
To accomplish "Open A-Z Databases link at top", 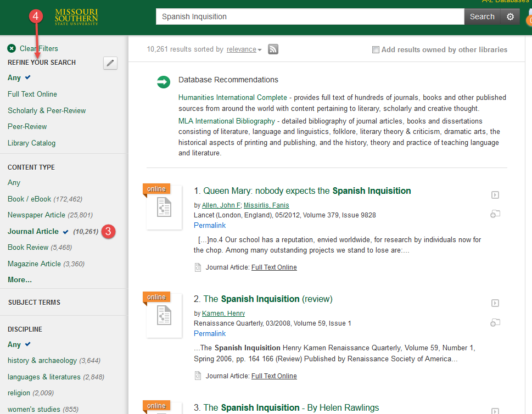I will [x=505, y=1].
